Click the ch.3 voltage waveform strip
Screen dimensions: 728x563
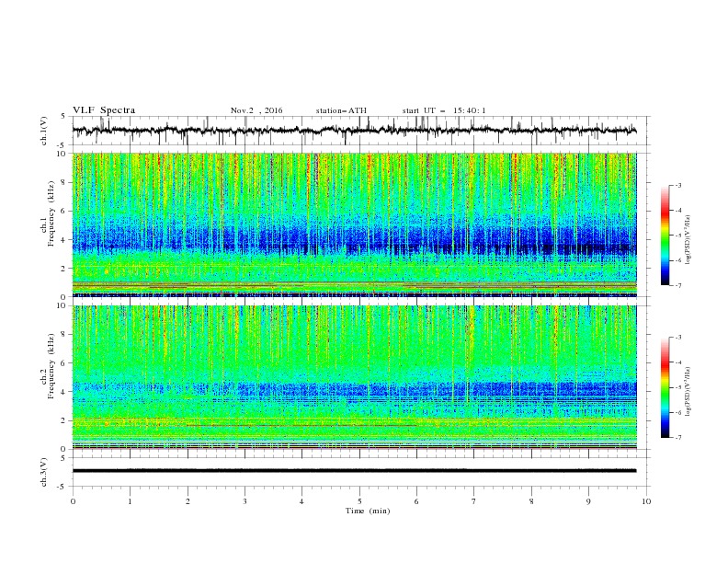354,471
